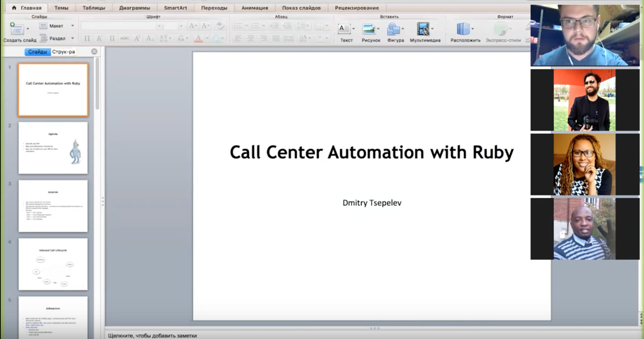Expand the Макет layout dropdown arrow
644x339 pixels.
(x=73, y=26)
